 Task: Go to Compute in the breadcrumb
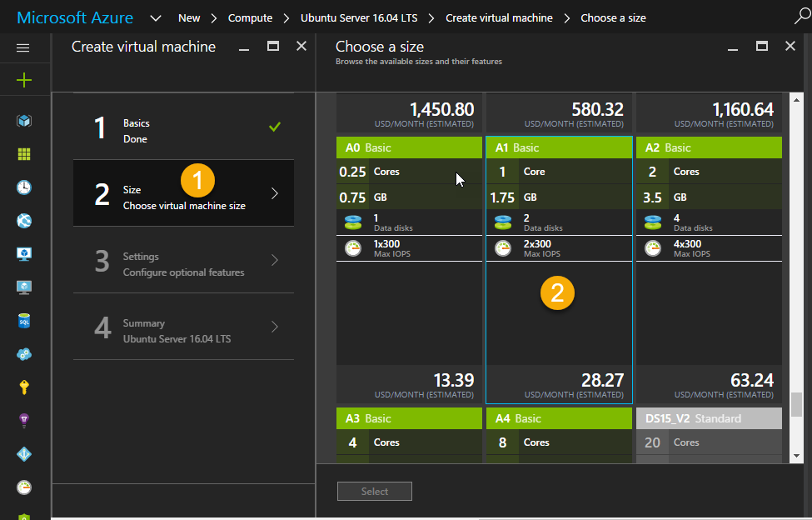(x=250, y=18)
